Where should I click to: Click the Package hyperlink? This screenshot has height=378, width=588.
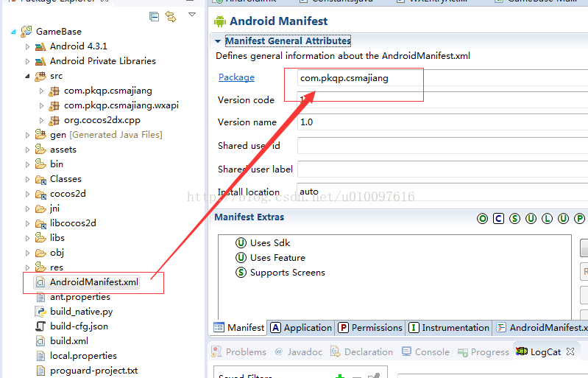pyautogui.click(x=236, y=77)
